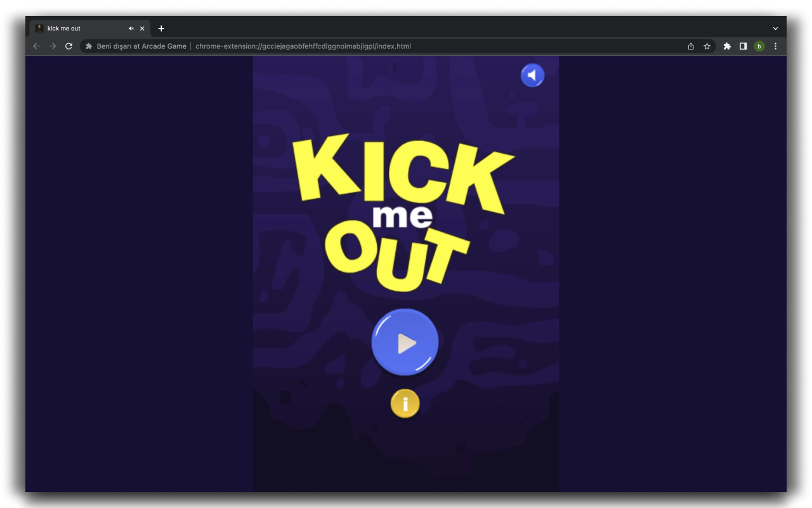Open the game info screen
This screenshot has width=812, height=508.
point(405,403)
